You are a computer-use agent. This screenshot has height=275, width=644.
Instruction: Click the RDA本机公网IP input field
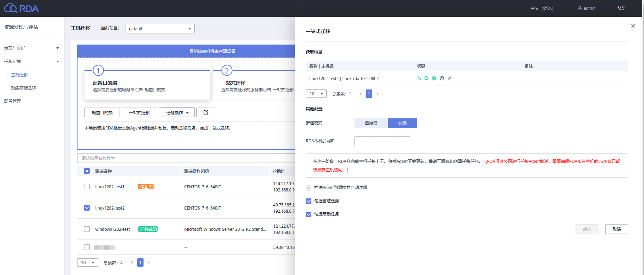pyautogui.click(x=382, y=141)
